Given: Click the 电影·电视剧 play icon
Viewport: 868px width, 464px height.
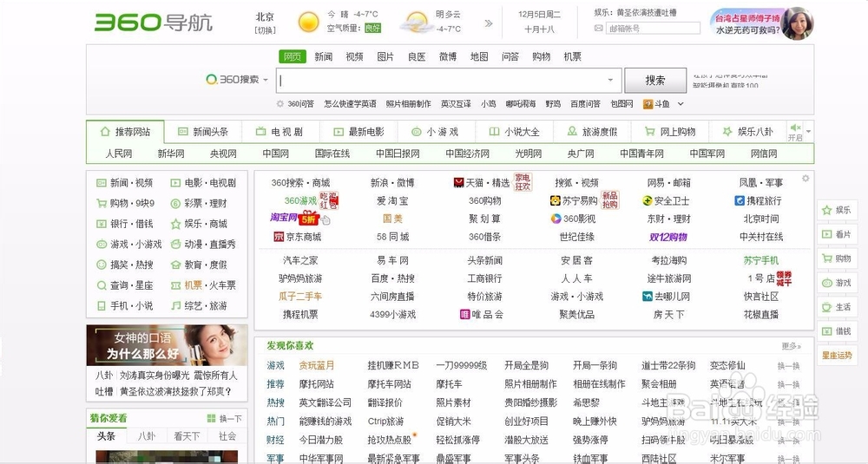Looking at the screenshot, I should [x=175, y=182].
